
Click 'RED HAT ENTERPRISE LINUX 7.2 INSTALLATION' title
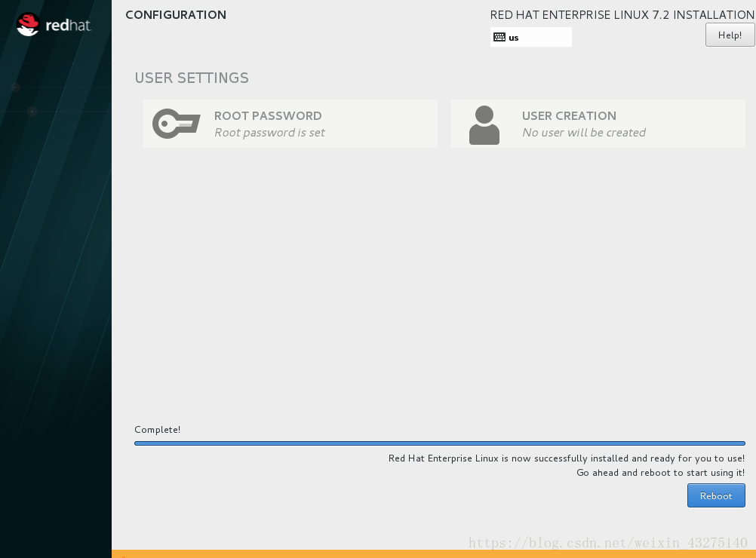coord(622,15)
